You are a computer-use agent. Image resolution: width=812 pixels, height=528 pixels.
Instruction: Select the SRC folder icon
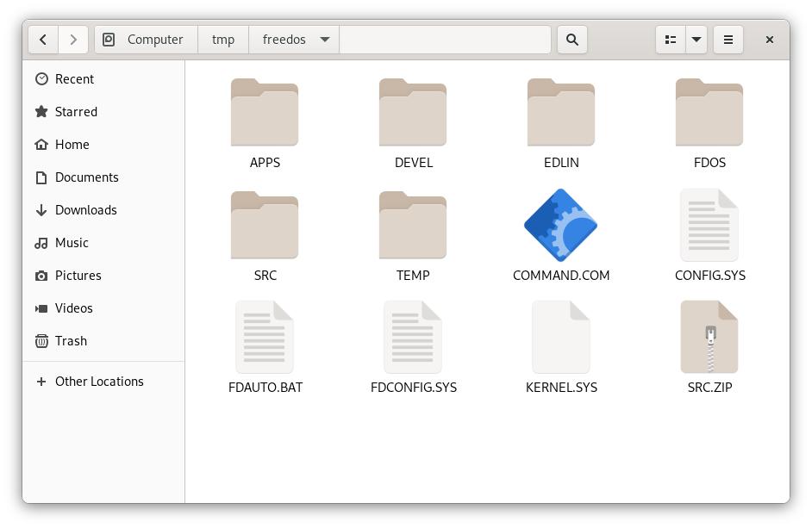pyautogui.click(x=265, y=225)
